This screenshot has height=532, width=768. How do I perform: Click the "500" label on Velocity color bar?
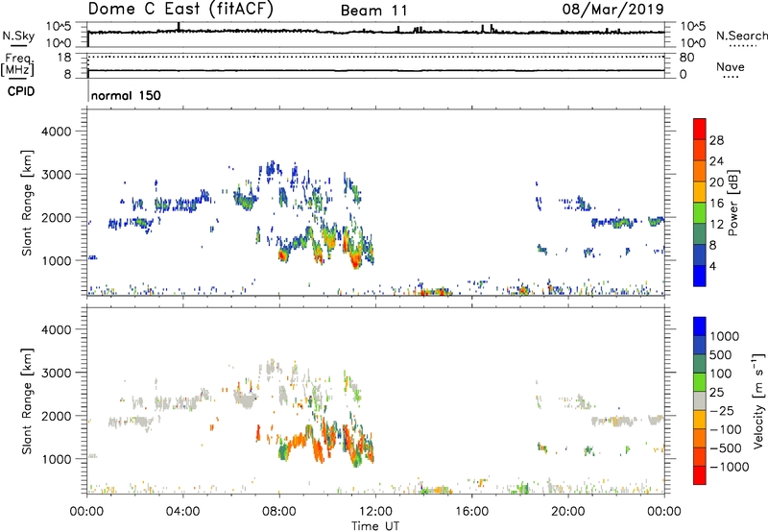coord(721,354)
